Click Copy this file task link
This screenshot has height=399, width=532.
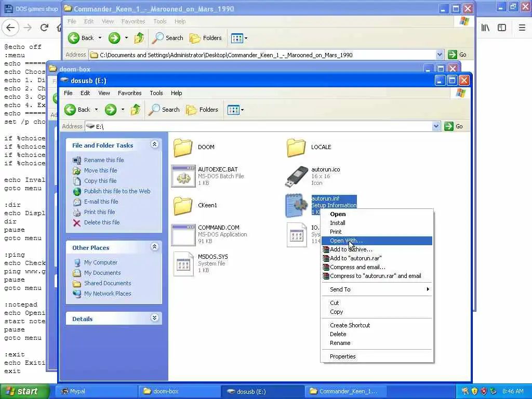pos(100,181)
